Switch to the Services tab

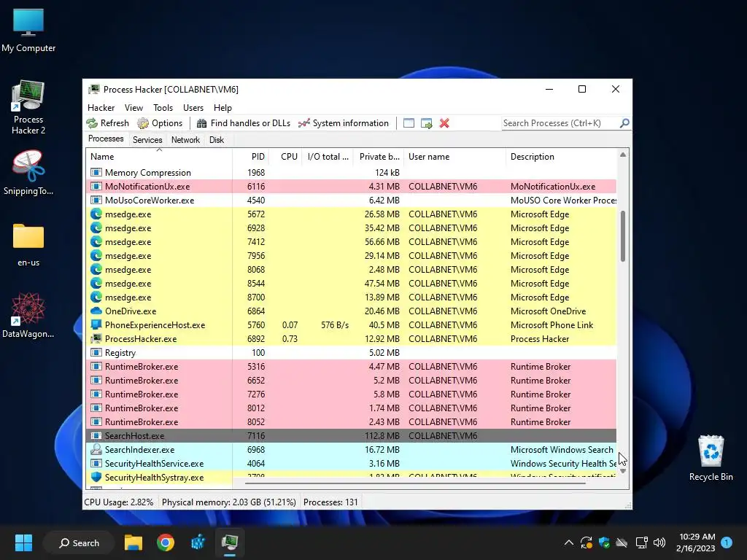(x=147, y=140)
